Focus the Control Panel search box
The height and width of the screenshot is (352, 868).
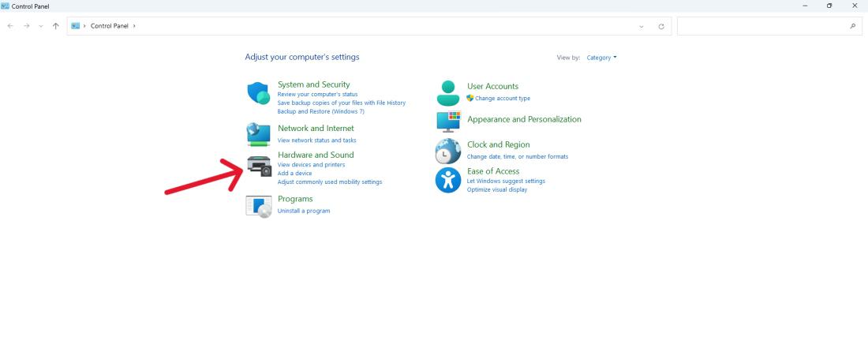tap(769, 26)
